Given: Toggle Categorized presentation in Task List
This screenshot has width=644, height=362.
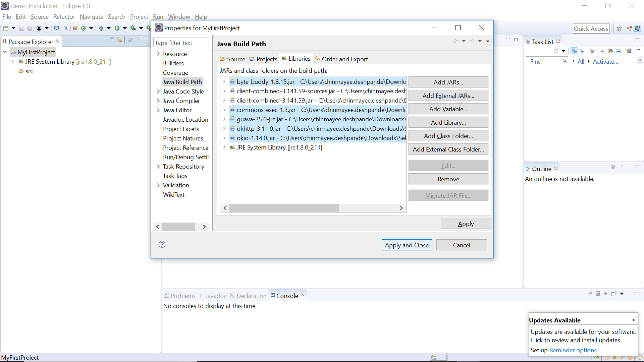Looking at the screenshot, I should point(575,51).
